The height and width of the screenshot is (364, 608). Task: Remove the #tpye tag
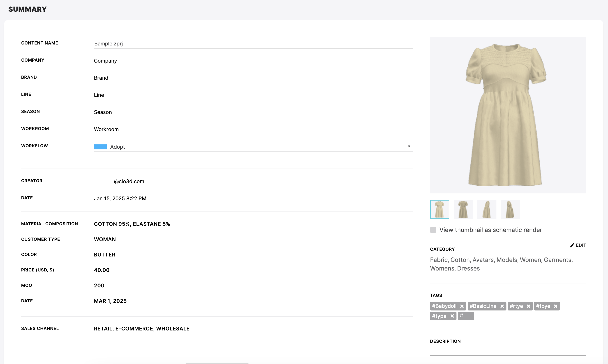(x=555, y=306)
